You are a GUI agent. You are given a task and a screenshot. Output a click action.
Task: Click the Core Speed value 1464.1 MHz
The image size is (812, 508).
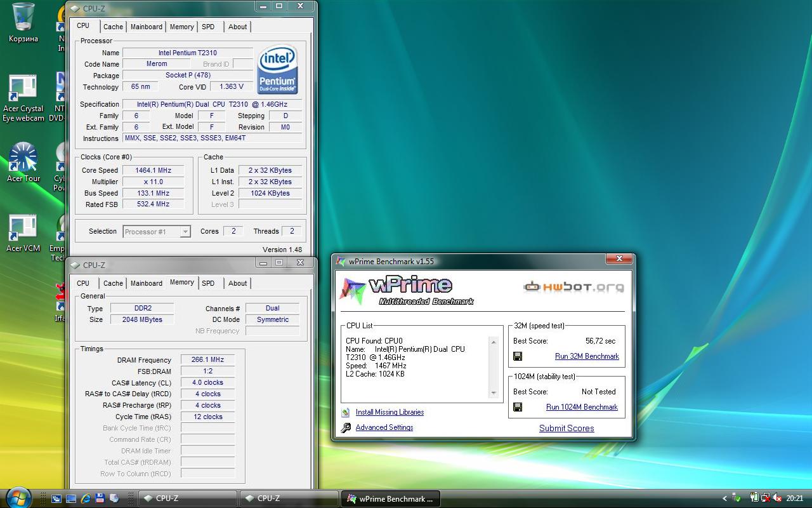pyautogui.click(x=153, y=170)
